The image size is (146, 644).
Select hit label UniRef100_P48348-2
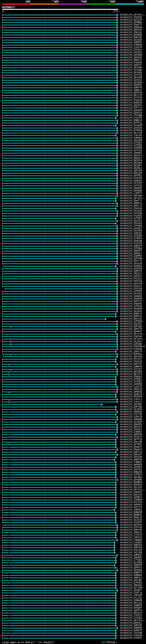(x=133, y=346)
